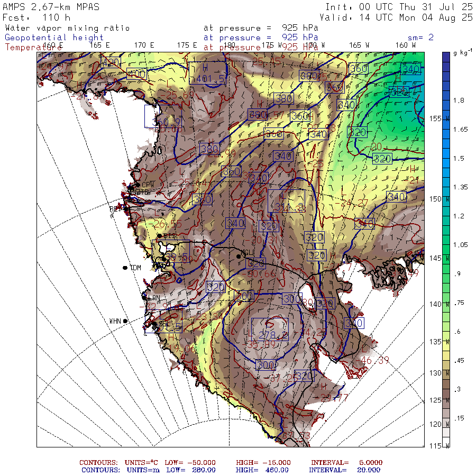
Task: Click the '-30.66' temperature label near MGL
Action: 258,274
